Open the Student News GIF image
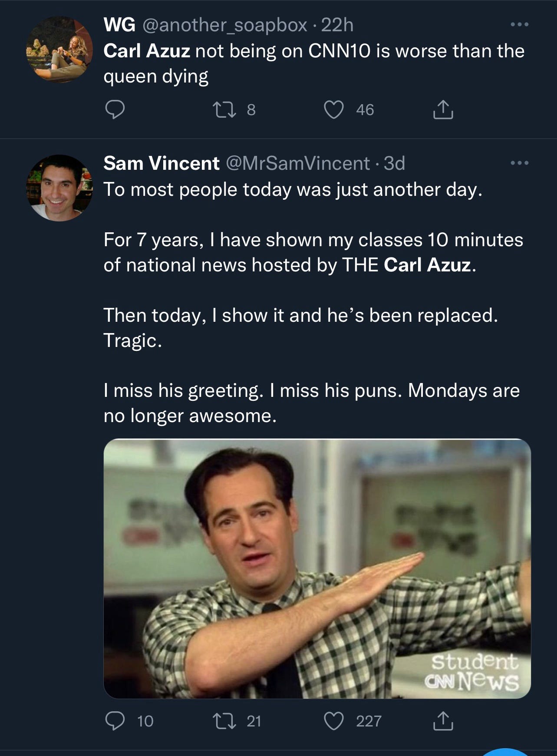Viewport: 557px width, 756px height. pyautogui.click(x=317, y=568)
